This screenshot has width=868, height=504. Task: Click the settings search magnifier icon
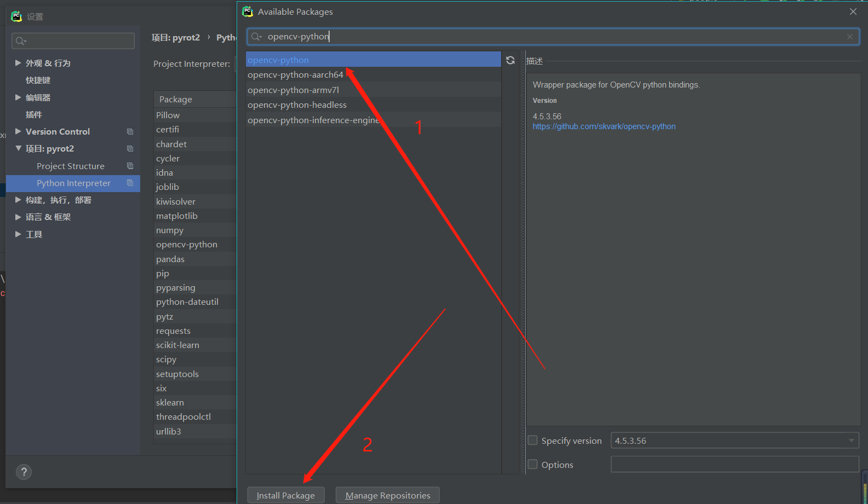(x=21, y=41)
